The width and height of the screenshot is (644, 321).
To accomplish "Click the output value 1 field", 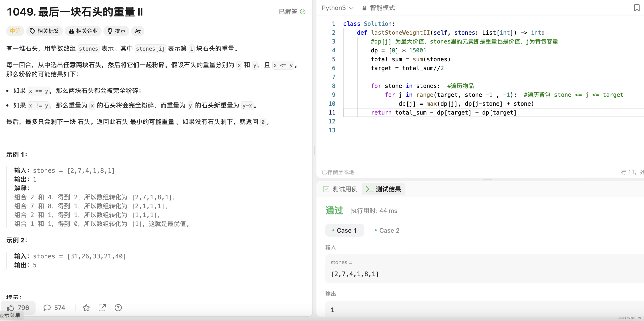I will (x=484, y=309).
